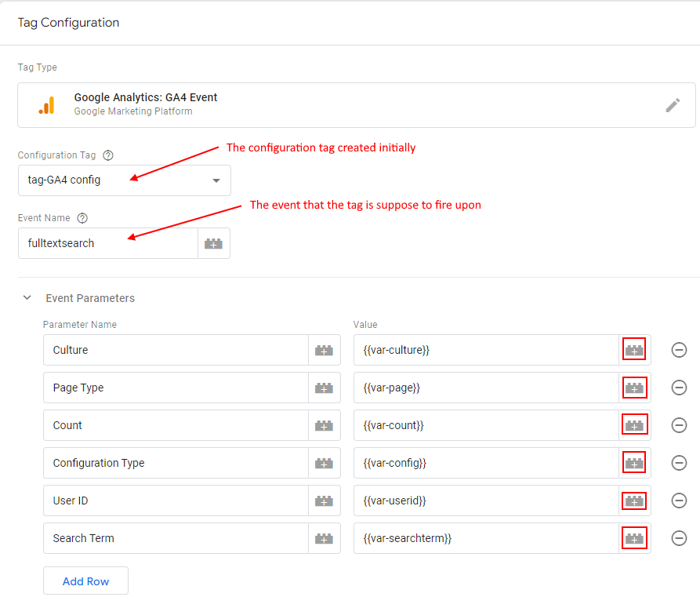Click variable picker icon beside Event Name field
The height and width of the screenshot is (608, 700).
[x=213, y=243]
